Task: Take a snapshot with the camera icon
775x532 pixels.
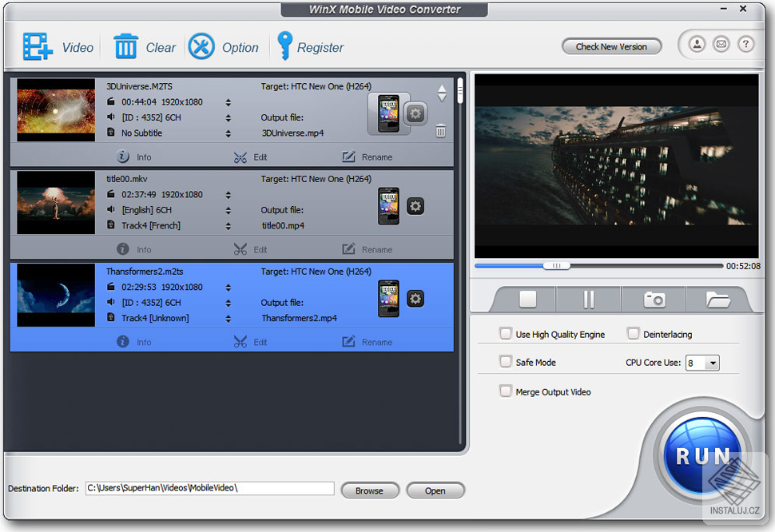Action: pos(654,298)
